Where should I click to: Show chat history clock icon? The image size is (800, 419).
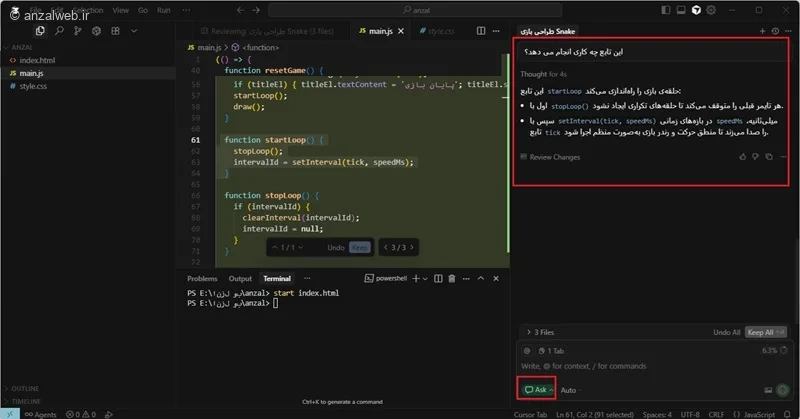click(775, 31)
